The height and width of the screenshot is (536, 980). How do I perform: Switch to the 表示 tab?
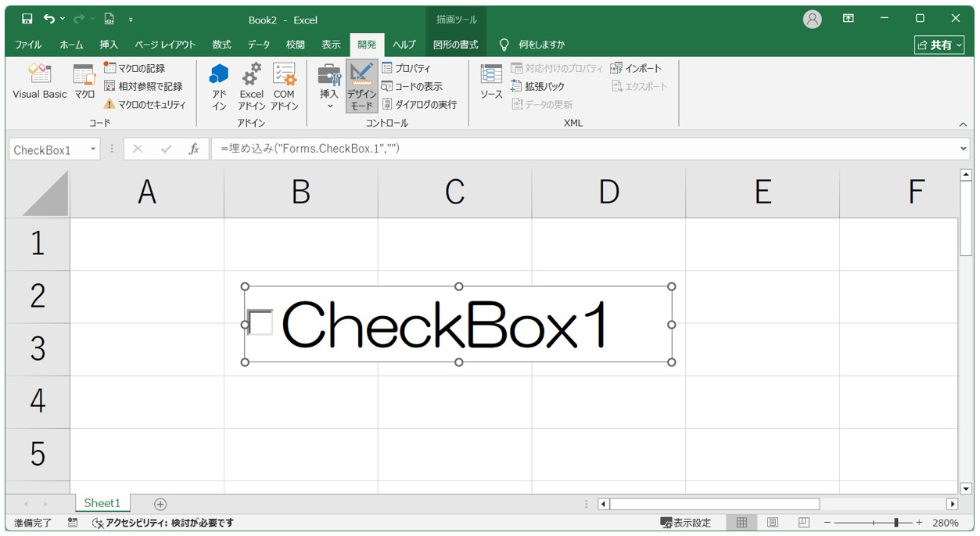pos(331,45)
